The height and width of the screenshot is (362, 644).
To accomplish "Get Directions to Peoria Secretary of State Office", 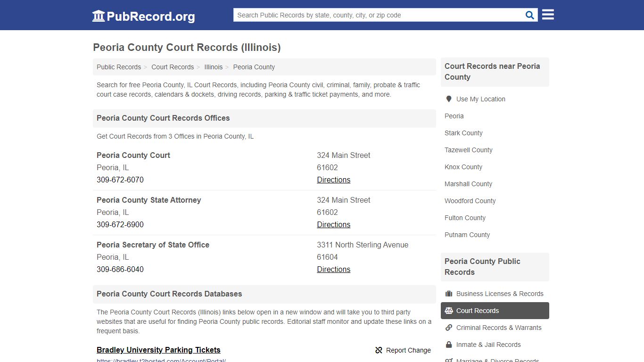I will coord(333,269).
